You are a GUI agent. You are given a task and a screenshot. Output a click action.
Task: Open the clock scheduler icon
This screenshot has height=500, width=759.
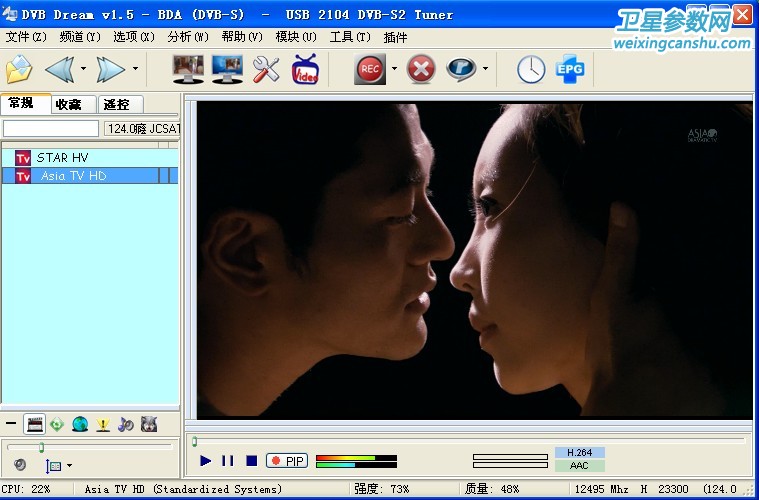(531, 70)
